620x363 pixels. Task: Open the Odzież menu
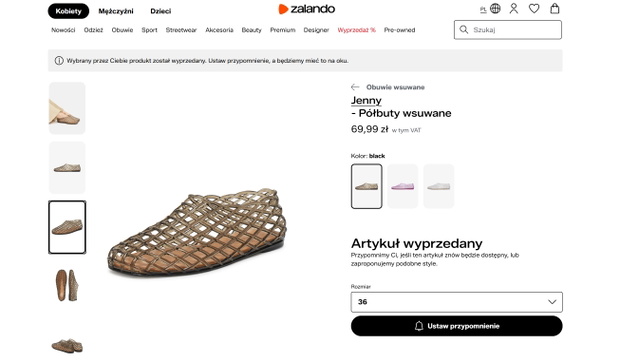click(93, 30)
